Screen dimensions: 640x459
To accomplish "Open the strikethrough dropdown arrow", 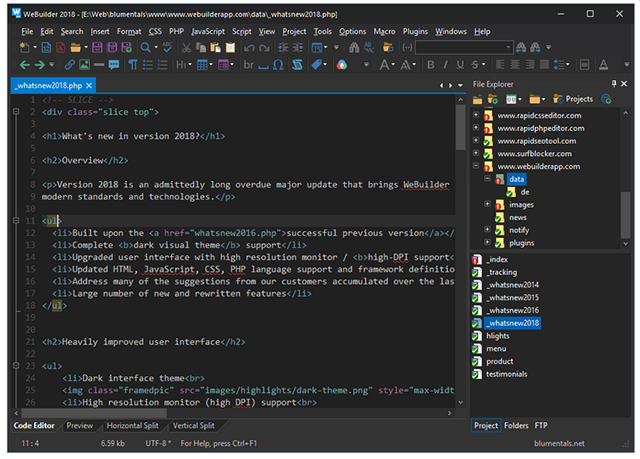I will [x=484, y=64].
